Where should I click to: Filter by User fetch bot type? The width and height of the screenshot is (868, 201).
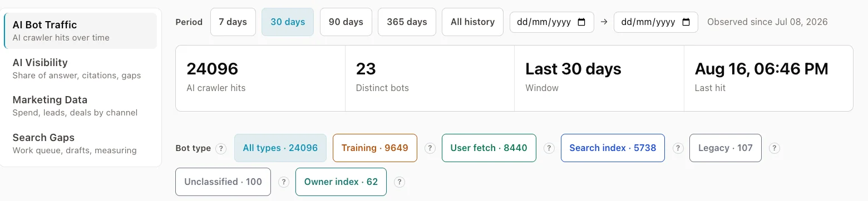pos(489,148)
